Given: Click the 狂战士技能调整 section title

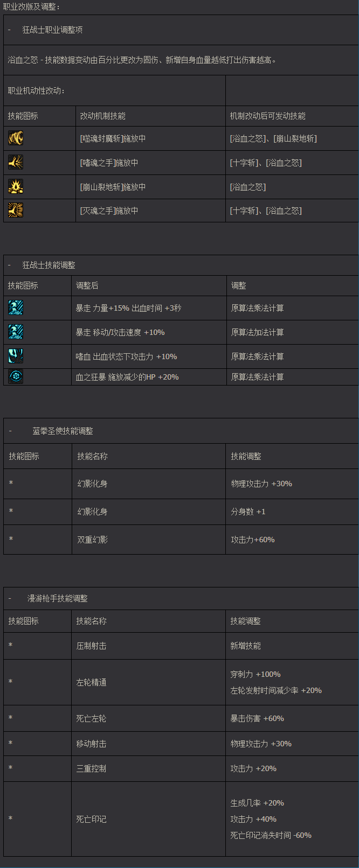Looking at the screenshot, I should [49, 265].
